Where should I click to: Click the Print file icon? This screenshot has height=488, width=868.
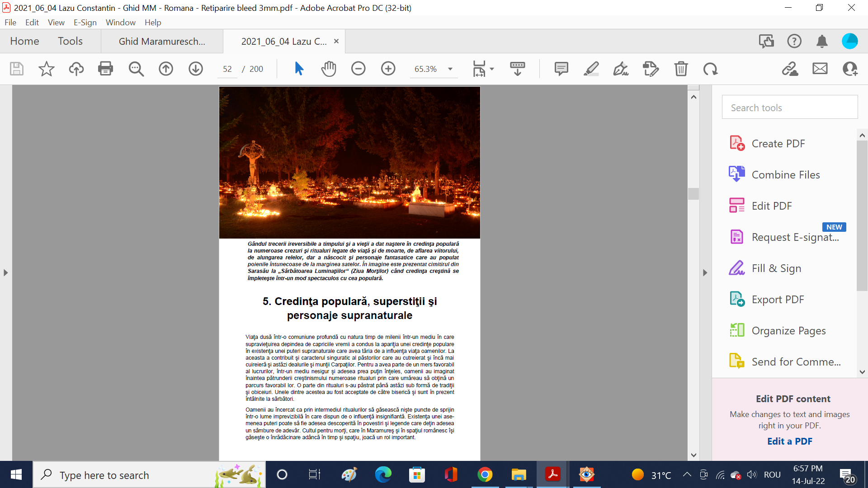coord(105,69)
